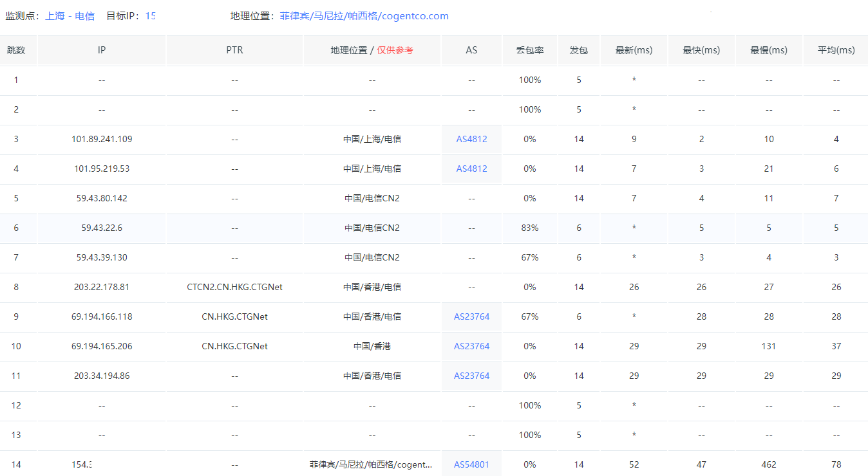Open AS23764 link for 69.194.165.206

471,346
